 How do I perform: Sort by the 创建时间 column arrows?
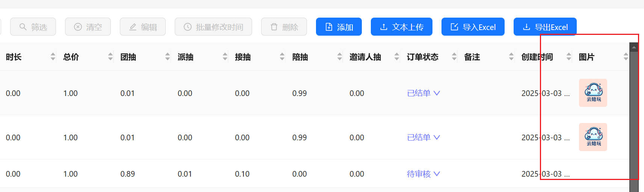pos(569,57)
